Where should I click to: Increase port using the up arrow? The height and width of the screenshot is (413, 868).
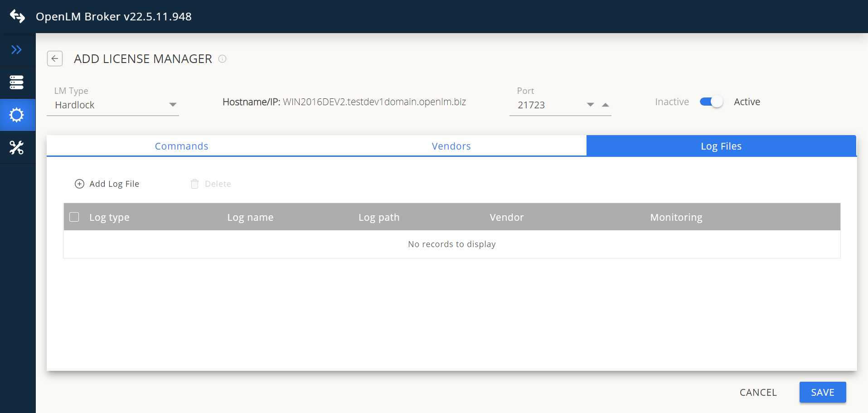605,105
